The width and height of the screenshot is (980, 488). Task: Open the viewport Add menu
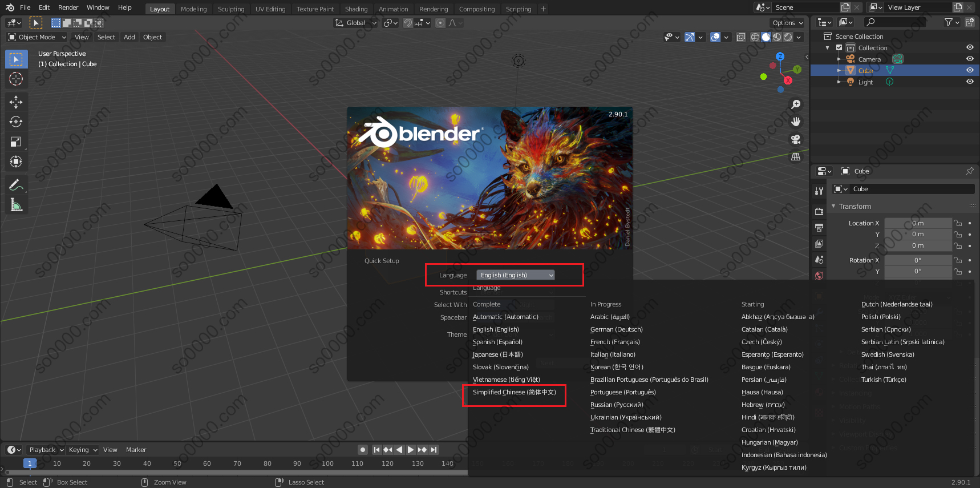pyautogui.click(x=129, y=37)
